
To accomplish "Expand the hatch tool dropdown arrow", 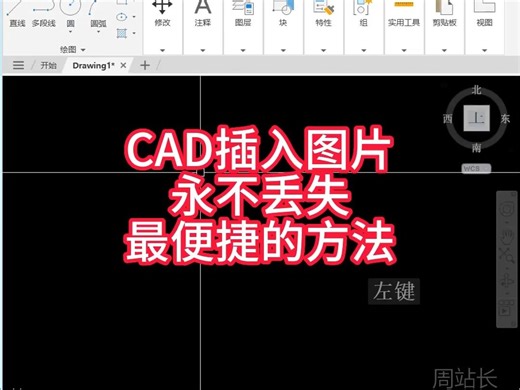I will (x=134, y=33).
